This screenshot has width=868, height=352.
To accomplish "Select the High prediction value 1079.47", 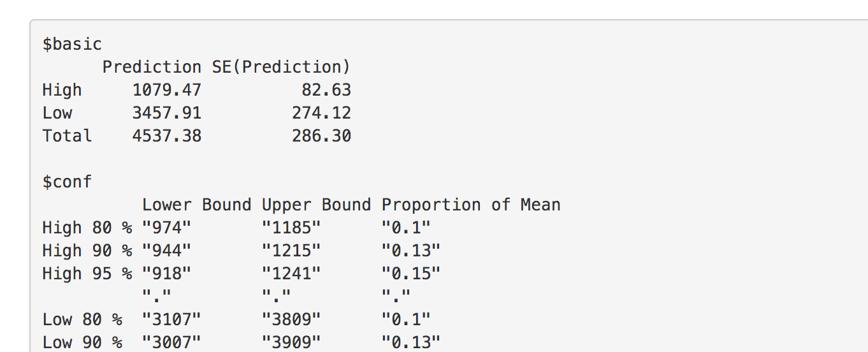I will pyautogui.click(x=167, y=90).
